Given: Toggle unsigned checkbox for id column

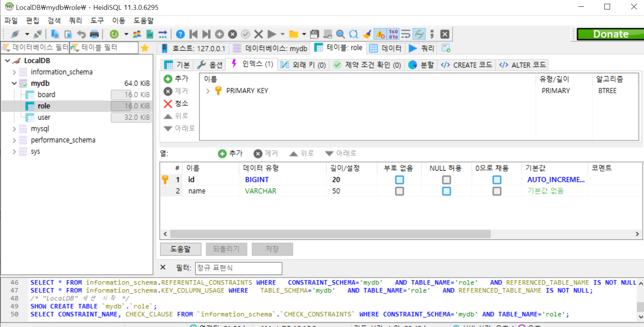Looking at the screenshot, I should pos(399,180).
